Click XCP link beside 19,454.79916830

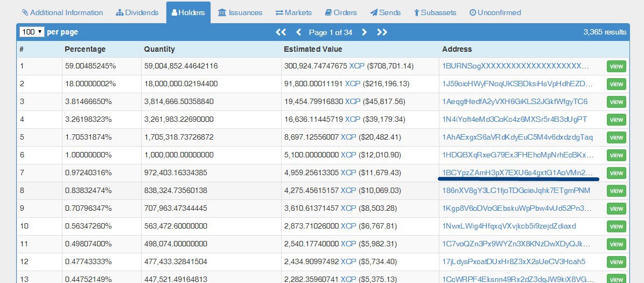352,101
